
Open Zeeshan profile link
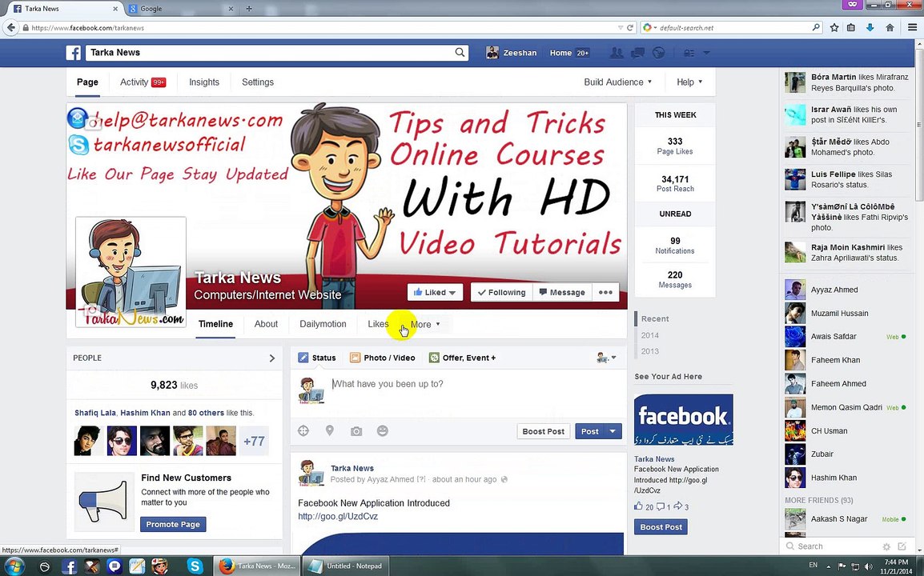pos(511,53)
